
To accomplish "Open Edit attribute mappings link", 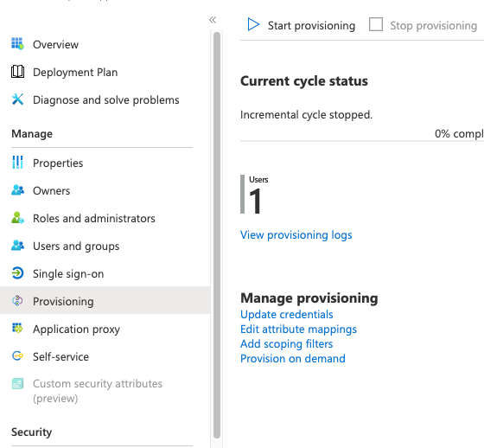I will point(298,329).
